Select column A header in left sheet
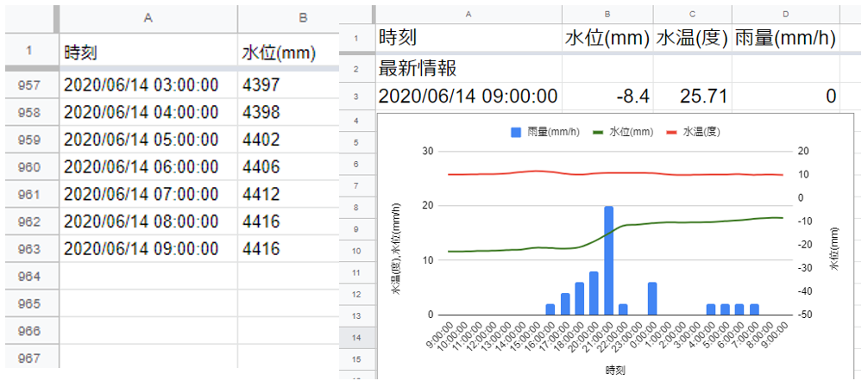This screenshot has width=868, height=387. [148, 17]
